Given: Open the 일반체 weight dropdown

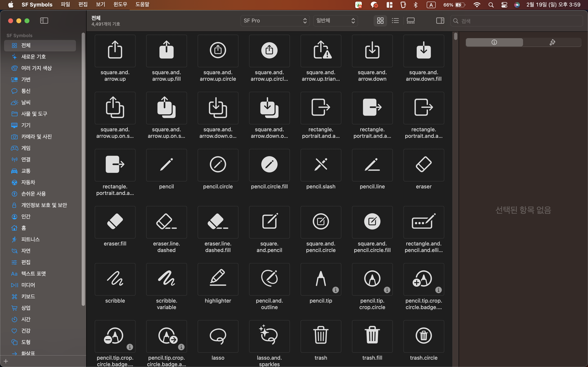Looking at the screenshot, I should click(335, 21).
